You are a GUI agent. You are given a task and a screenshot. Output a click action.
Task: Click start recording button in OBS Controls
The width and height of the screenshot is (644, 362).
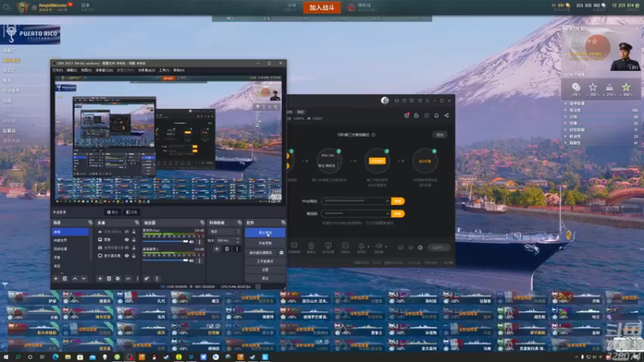coord(265,243)
